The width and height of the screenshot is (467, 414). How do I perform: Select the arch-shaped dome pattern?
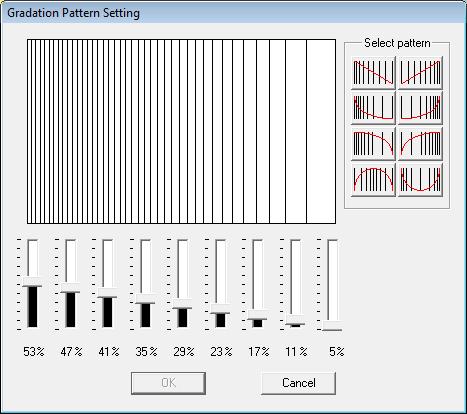coord(373,180)
